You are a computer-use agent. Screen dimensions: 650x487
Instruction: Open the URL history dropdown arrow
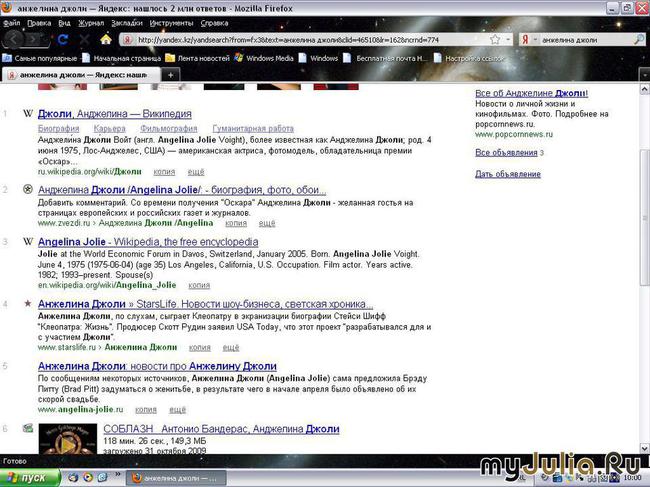508,40
